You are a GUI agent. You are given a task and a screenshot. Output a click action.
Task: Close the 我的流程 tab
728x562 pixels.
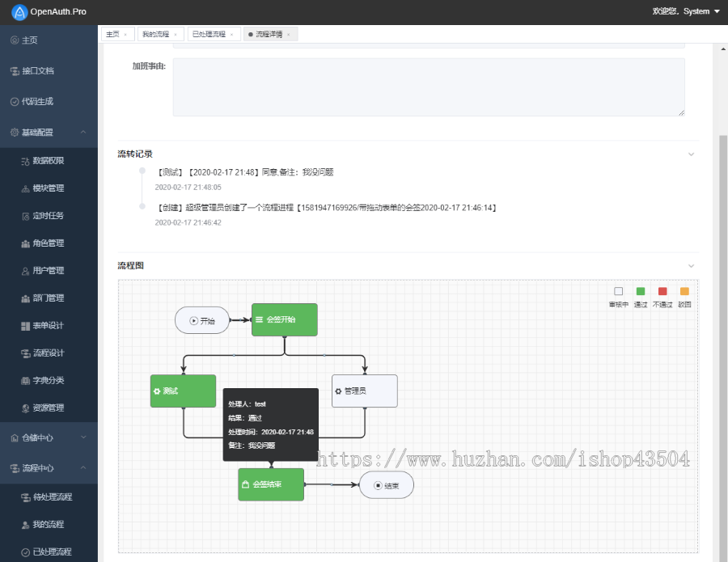[175, 34]
